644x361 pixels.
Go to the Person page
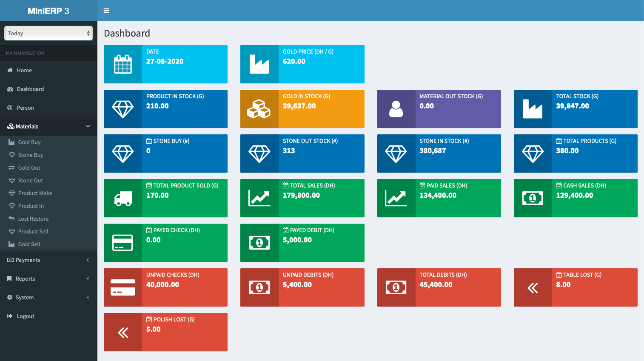25,108
